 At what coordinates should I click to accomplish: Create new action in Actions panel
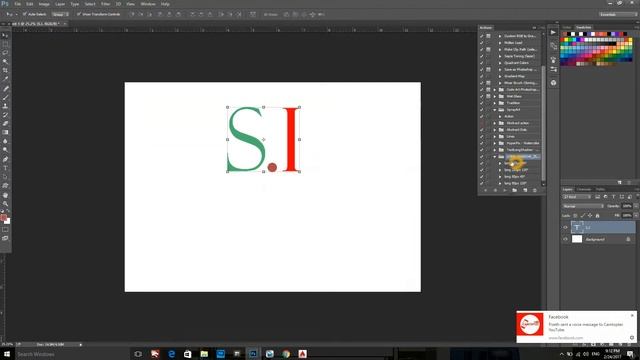pos(525,190)
